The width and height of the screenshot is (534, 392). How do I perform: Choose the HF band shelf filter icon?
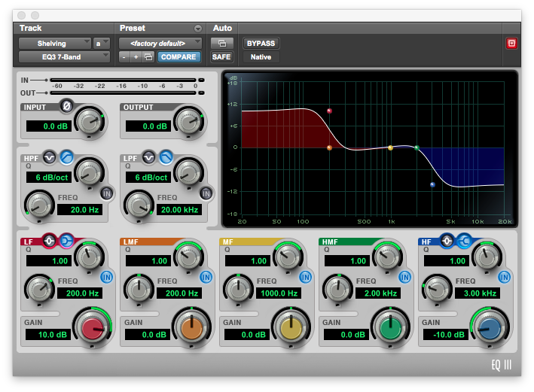[x=464, y=242]
